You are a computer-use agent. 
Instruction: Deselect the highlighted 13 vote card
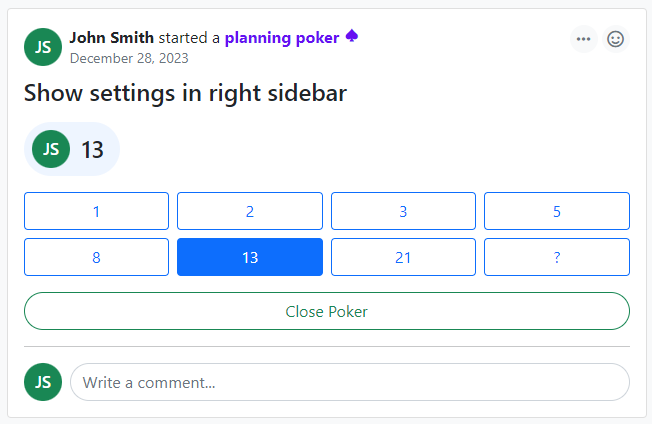[250, 257]
